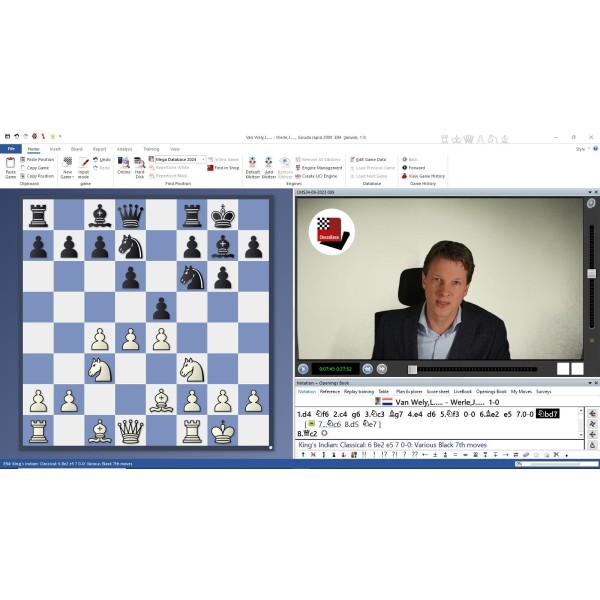Click move 8.Qc2 in the notation

click(308, 434)
